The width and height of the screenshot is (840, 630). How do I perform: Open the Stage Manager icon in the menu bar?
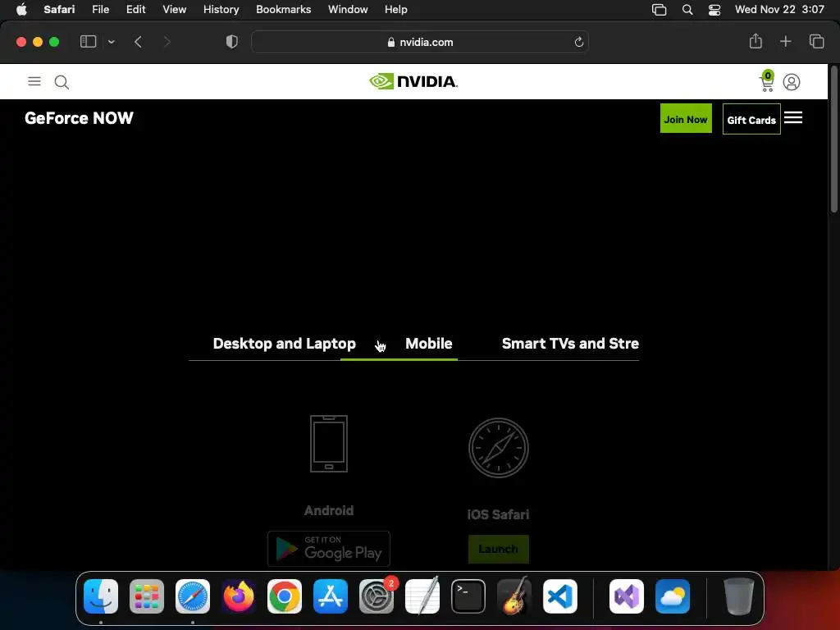[659, 10]
